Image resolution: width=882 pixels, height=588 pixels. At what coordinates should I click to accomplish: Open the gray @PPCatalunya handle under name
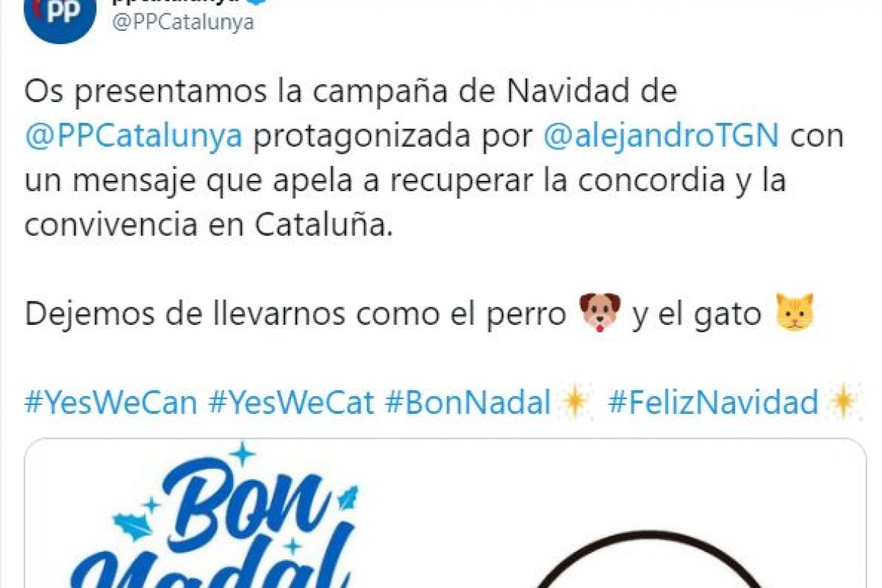point(182,23)
